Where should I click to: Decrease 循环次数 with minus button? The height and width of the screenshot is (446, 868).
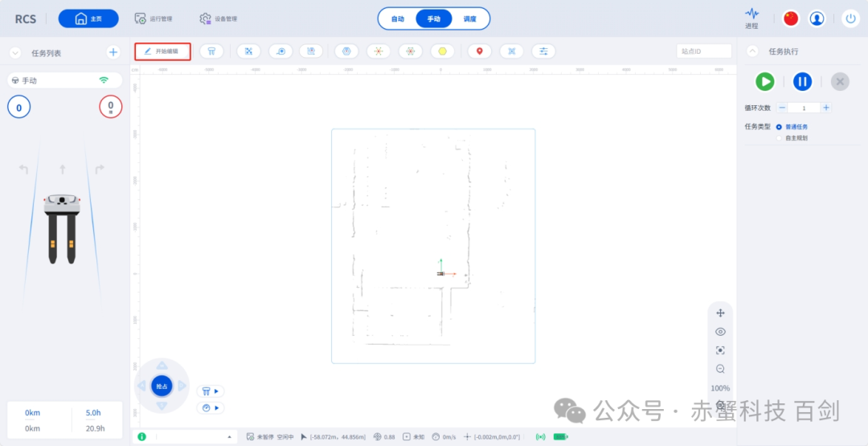point(782,108)
